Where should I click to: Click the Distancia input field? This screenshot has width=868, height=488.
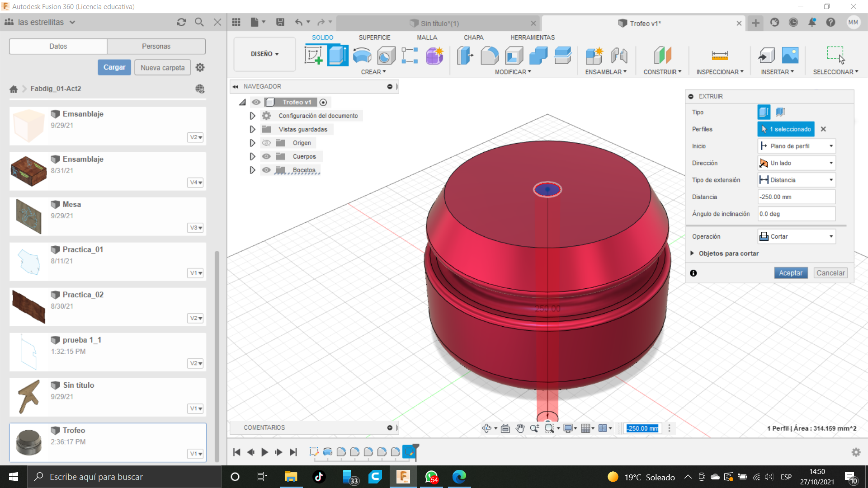pos(796,197)
